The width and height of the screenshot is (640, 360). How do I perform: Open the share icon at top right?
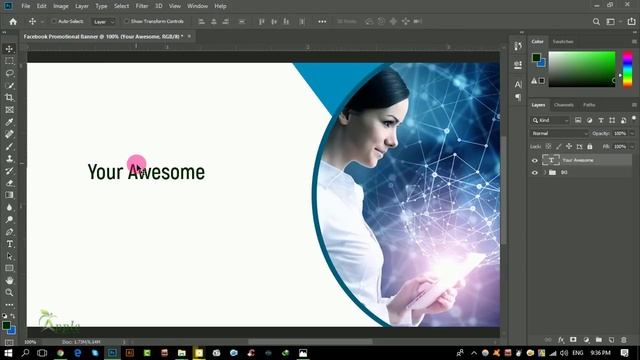point(631,22)
